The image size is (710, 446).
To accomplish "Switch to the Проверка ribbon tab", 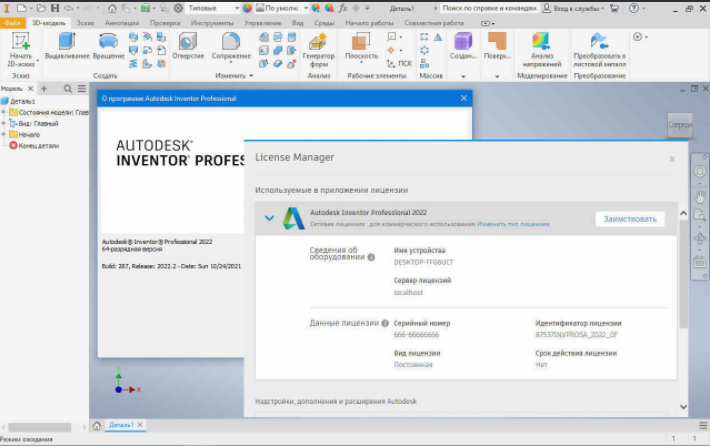I will [165, 23].
